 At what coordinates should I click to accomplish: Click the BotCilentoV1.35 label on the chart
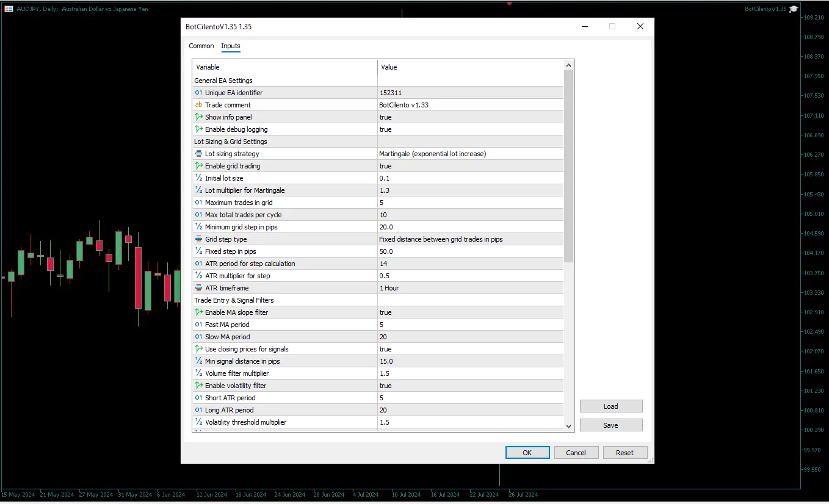766,9
